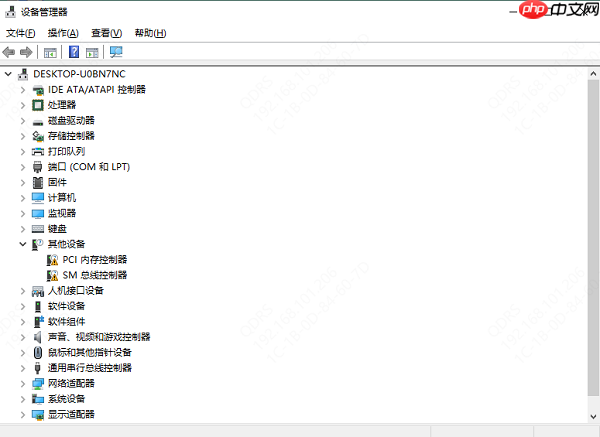Click the vertical scrollbar thumb

(593, 238)
